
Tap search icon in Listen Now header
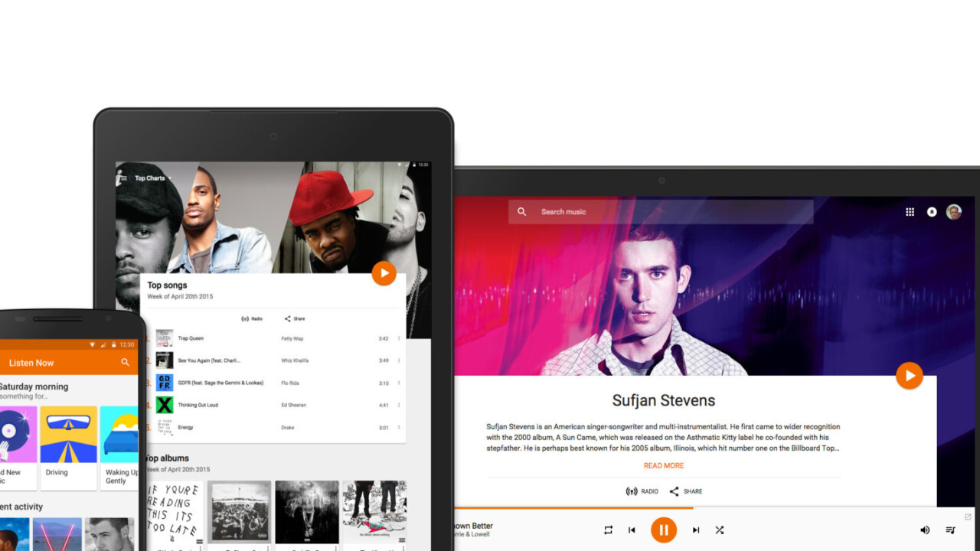[126, 363]
